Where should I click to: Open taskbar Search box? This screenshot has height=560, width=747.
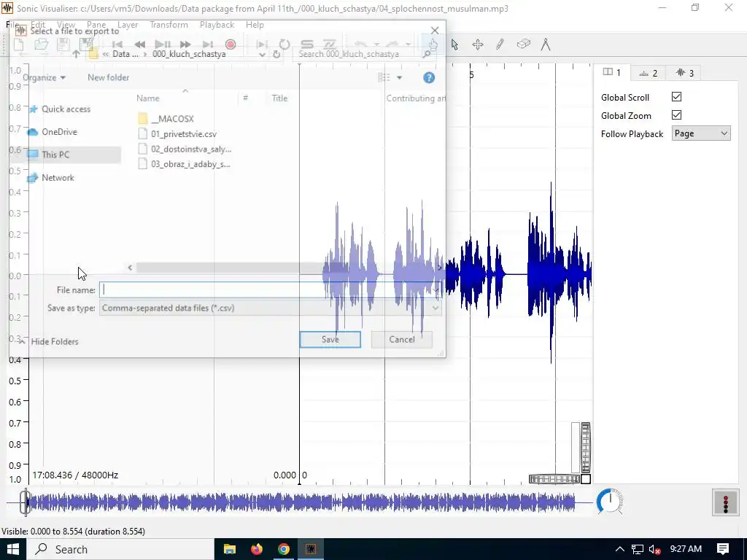[120, 549]
